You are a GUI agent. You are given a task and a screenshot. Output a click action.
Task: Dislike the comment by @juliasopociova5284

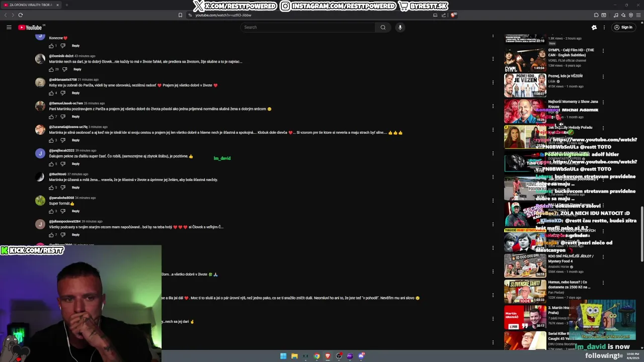[63, 235]
